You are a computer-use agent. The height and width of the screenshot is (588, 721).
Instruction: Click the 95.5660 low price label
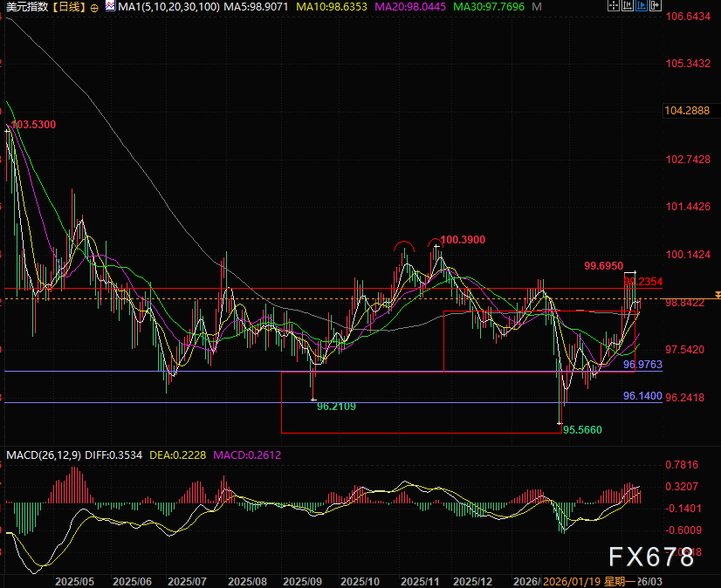coord(582,430)
